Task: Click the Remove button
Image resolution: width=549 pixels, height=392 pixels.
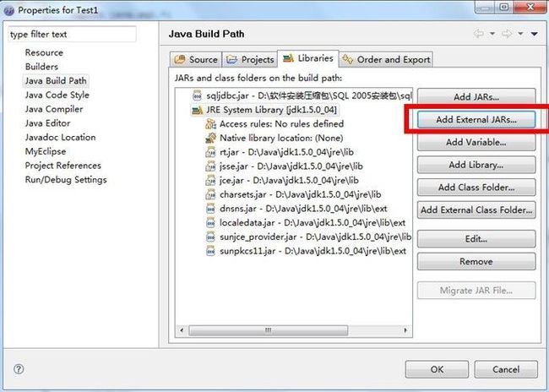Action: pyautogui.click(x=476, y=261)
